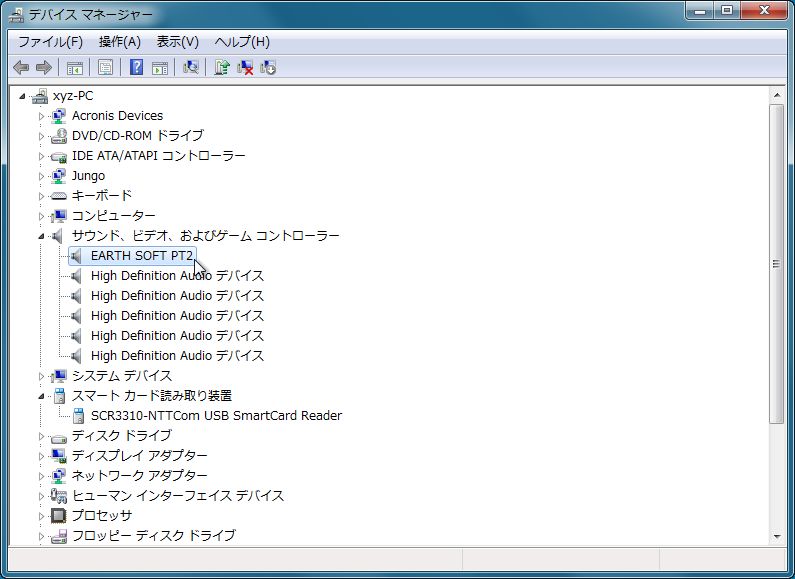Maximize the Device Manager window
This screenshot has height=579, width=795.
727,10
